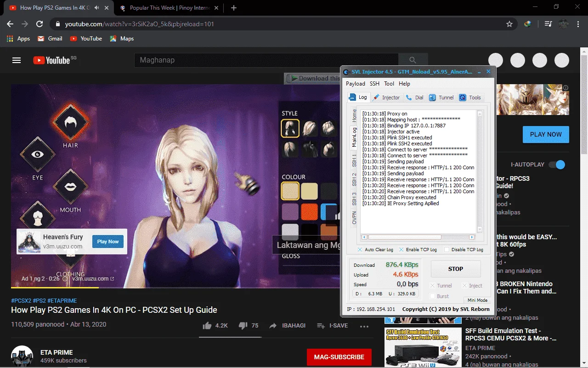Check Disable TCP Log checkbox
588x368 pixels.
point(447,249)
